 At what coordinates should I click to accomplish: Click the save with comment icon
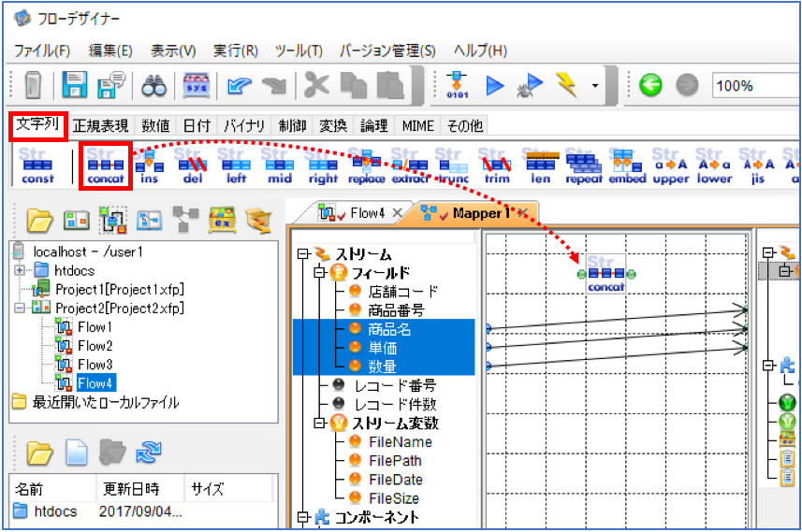coord(111,85)
